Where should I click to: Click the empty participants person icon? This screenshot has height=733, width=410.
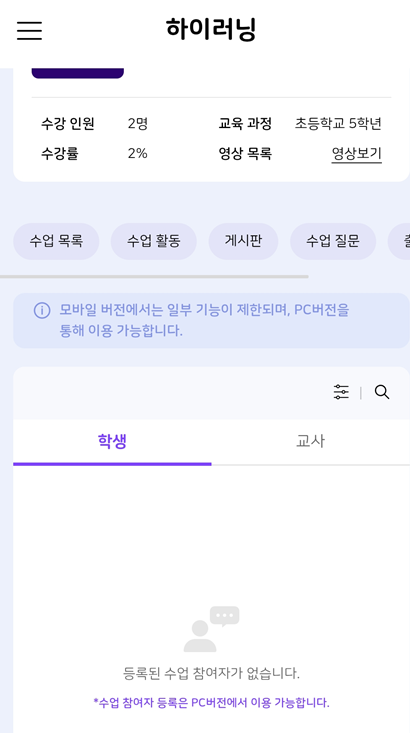click(x=211, y=629)
